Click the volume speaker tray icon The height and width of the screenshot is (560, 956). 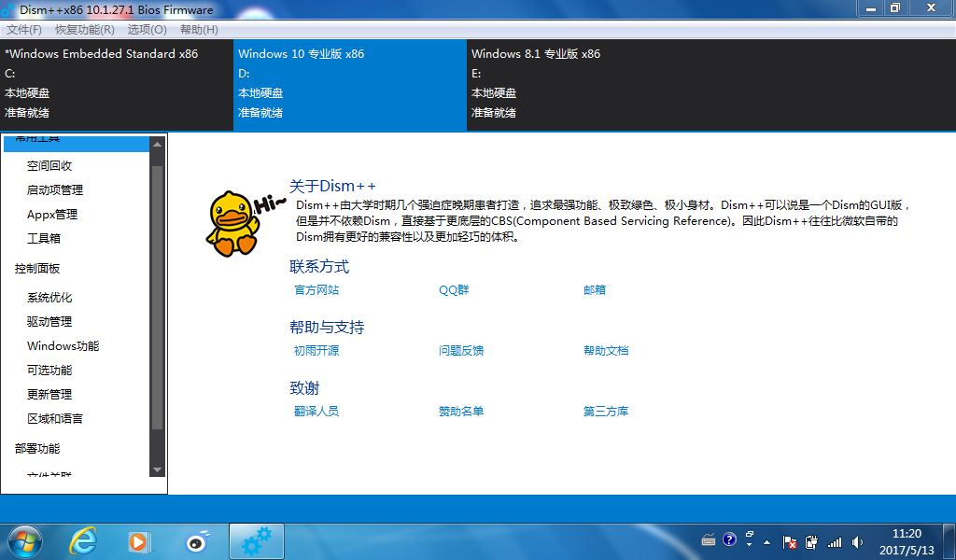[857, 541]
